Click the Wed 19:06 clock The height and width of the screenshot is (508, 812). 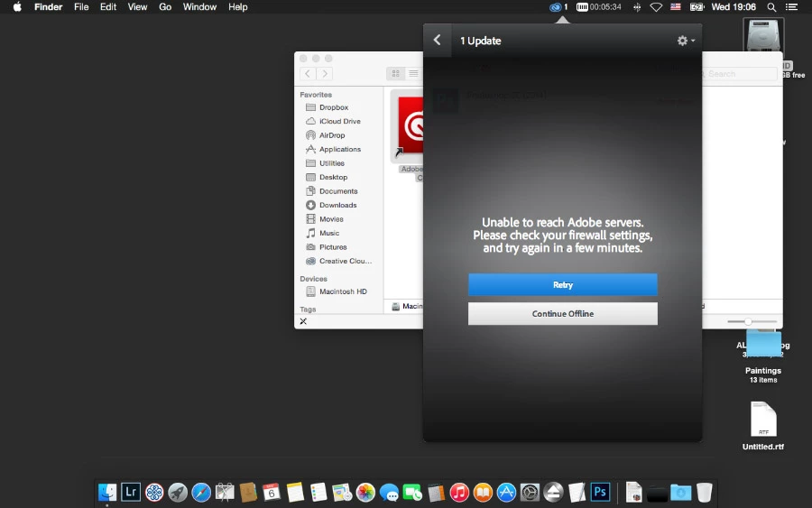tap(734, 7)
